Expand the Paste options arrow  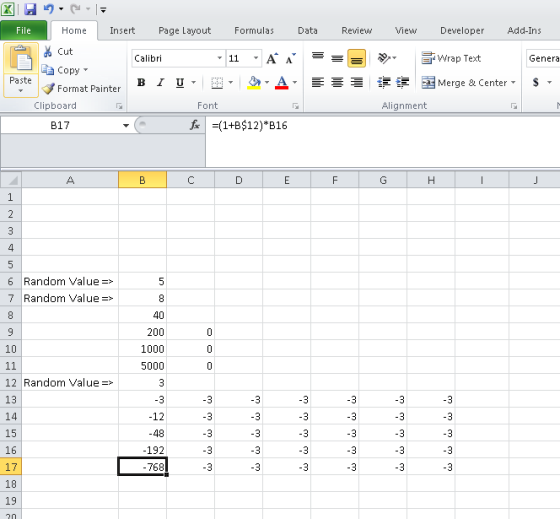[x=21, y=91]
